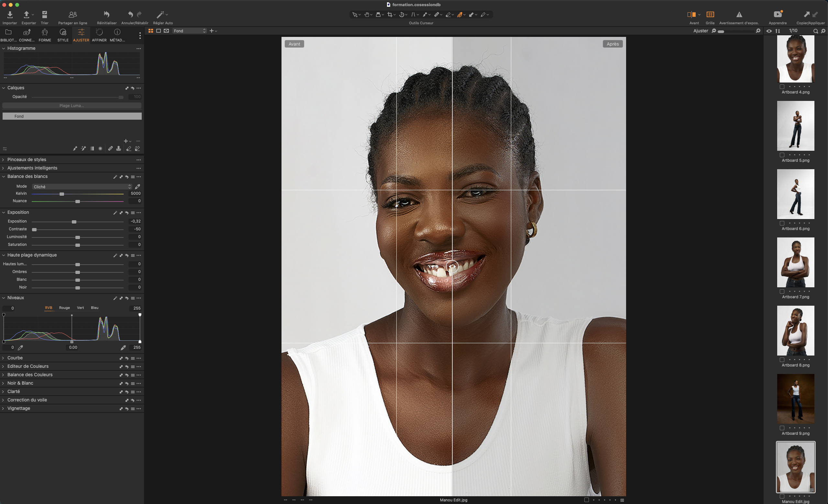
Task: Open the Apprendre video icon
Action: pyautogui.click(x=778, y=14)
